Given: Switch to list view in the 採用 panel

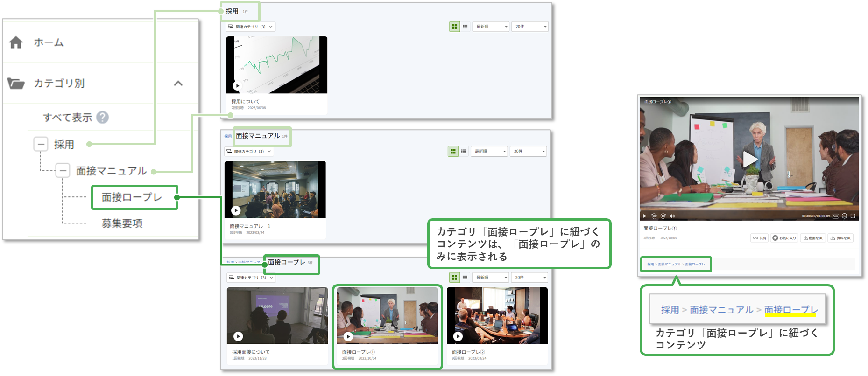Looking at the screenshot, I should point(465,27).
